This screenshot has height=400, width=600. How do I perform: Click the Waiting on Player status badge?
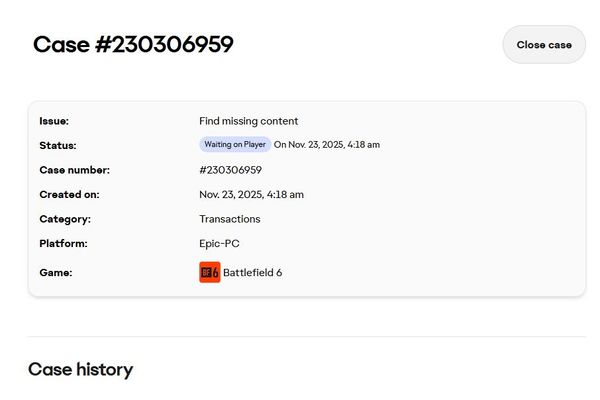235,144
